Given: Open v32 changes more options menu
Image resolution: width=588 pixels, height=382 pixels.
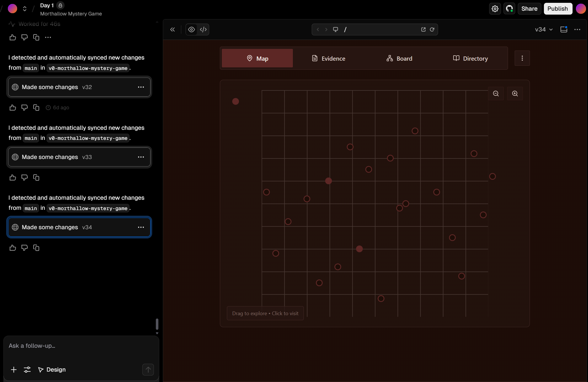Looking at the screenshot, I should [141, 87].
